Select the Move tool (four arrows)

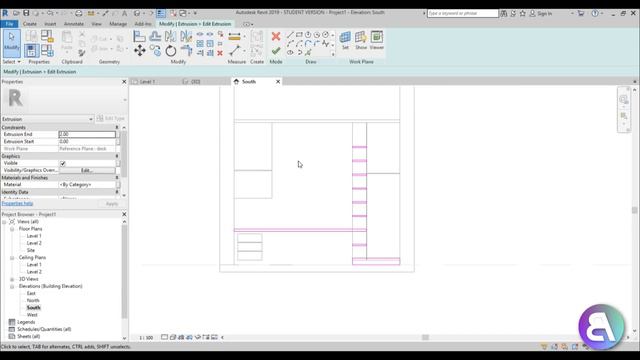(x=140, y=51)
